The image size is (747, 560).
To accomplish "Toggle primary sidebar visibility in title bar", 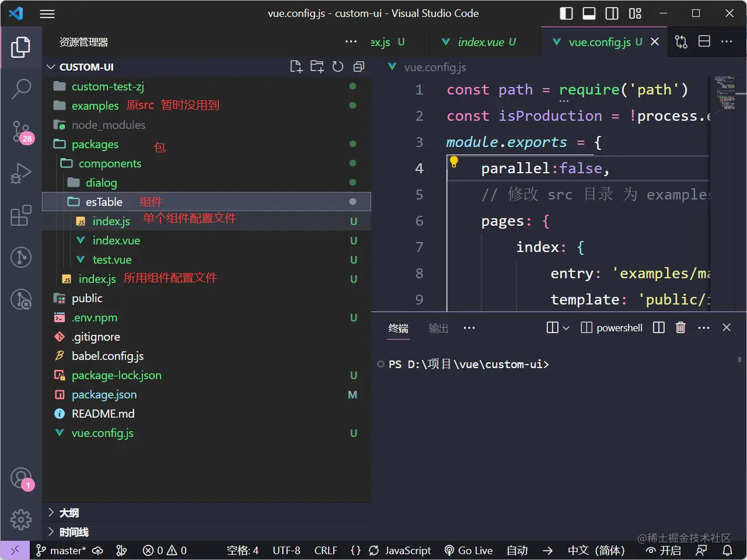I will click(x=566, y=13).
